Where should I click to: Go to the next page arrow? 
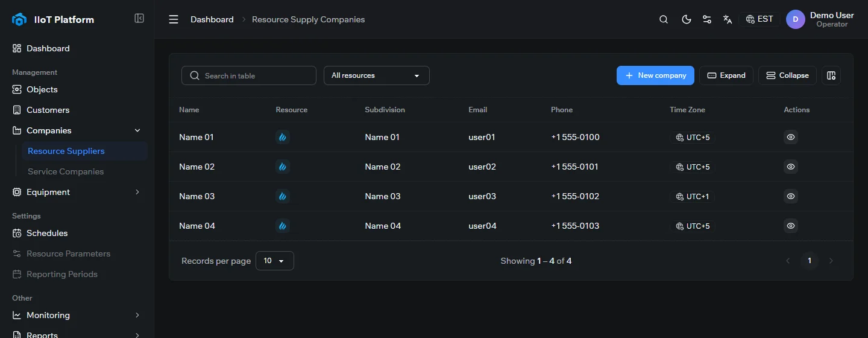pyautogui.click(x=831, y=261)
